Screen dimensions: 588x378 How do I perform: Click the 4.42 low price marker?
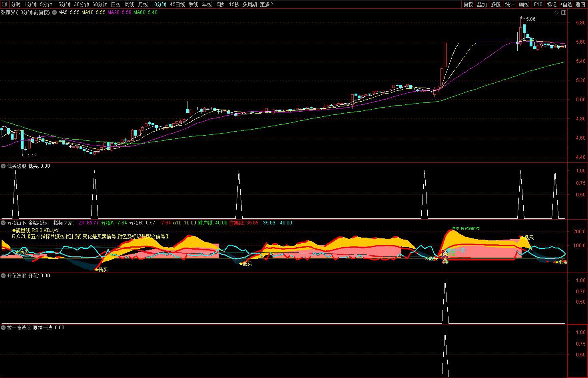(x=32, y=156)
